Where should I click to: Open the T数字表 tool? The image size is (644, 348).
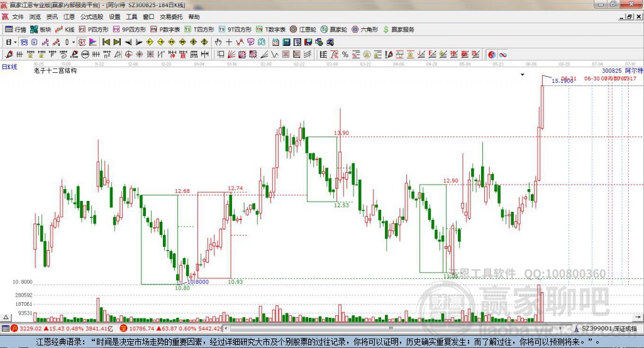tap(270, 29)
